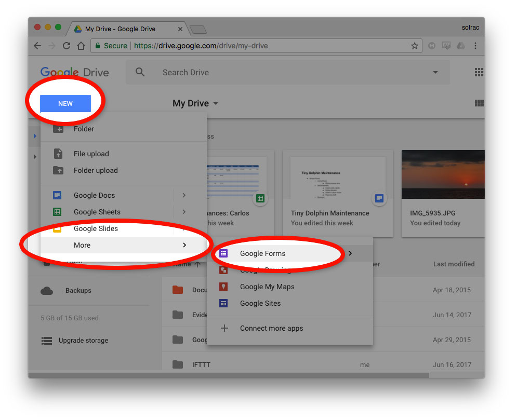Open the Tiny Dolphin Maintenance document thumbnail
Viewport: 516px width, 420px height.
[x=338, y=178]
